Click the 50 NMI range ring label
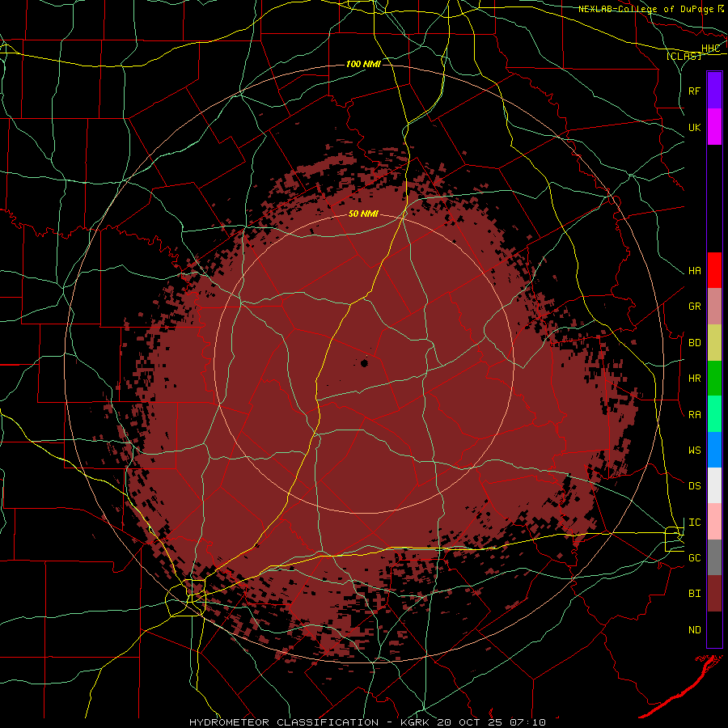The image size is (728, 728). (363, 214)
